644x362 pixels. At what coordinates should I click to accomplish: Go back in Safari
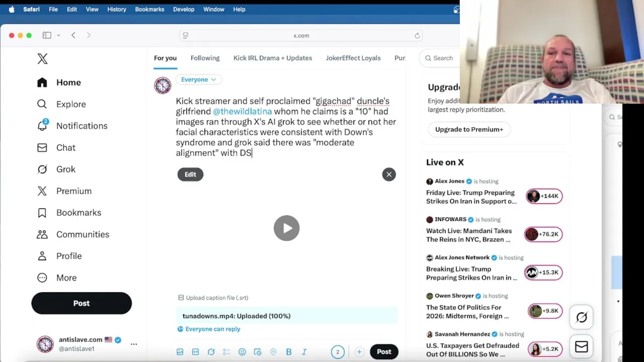(73, 35)
